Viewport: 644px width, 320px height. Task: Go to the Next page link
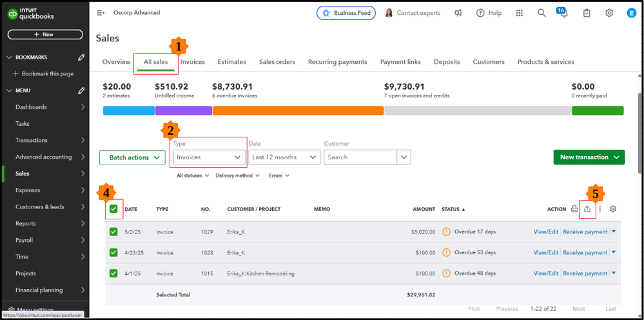579,309
